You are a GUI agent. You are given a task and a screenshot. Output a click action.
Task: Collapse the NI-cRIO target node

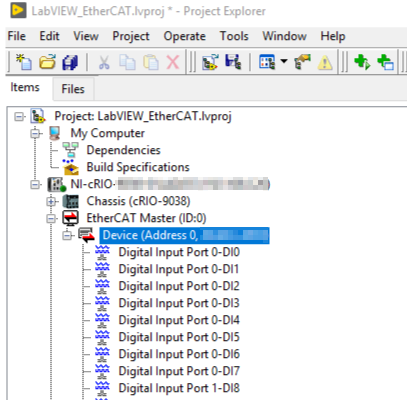(x=35, y=184)
